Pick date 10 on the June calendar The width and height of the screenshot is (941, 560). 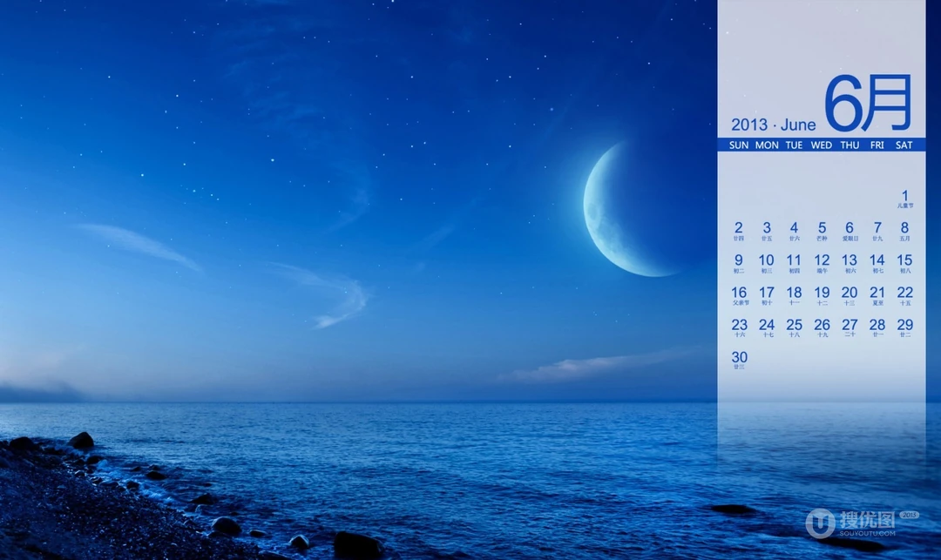click(767, 260)
